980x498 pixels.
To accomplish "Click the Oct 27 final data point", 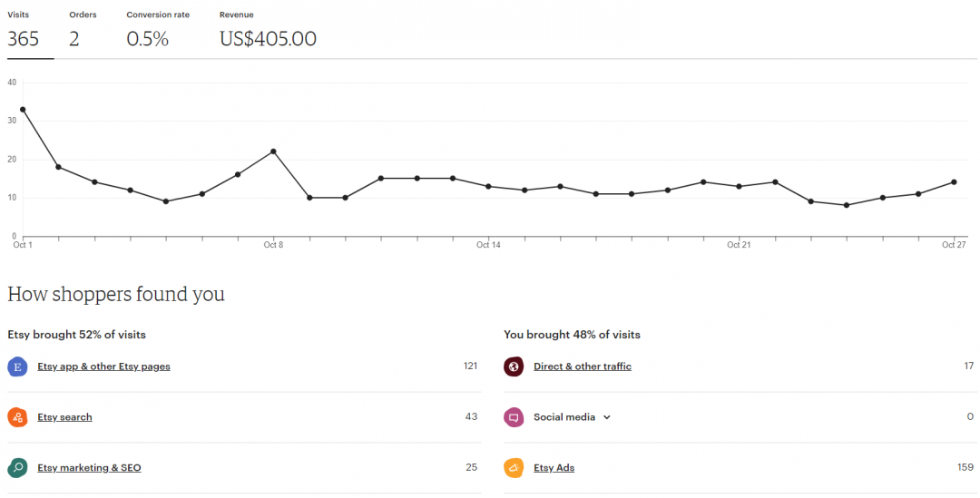I will [954, 182].
